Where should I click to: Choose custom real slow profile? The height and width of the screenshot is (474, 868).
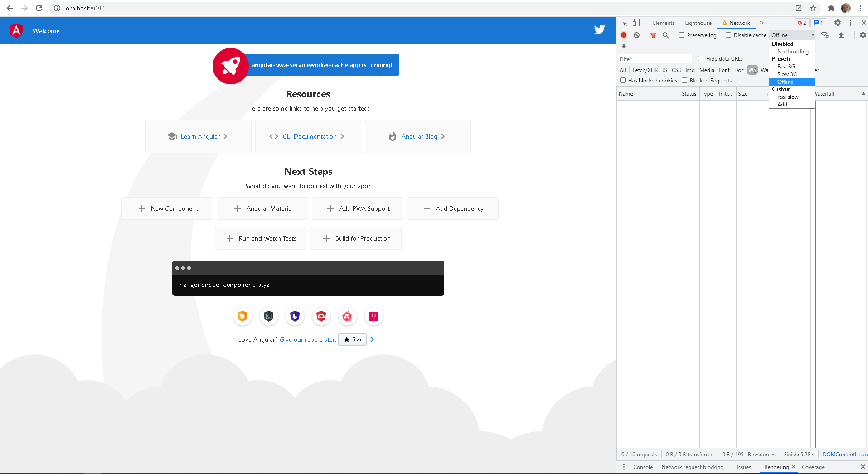tap(792, 97)
